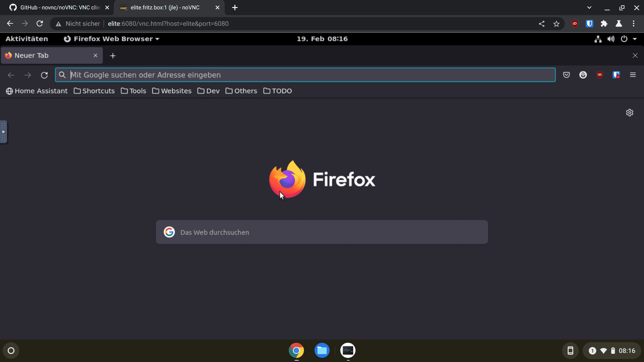Go forward in Firefox navigation
Screen dimensions: 644x362
pyautogui.click(x=28, y=75)
